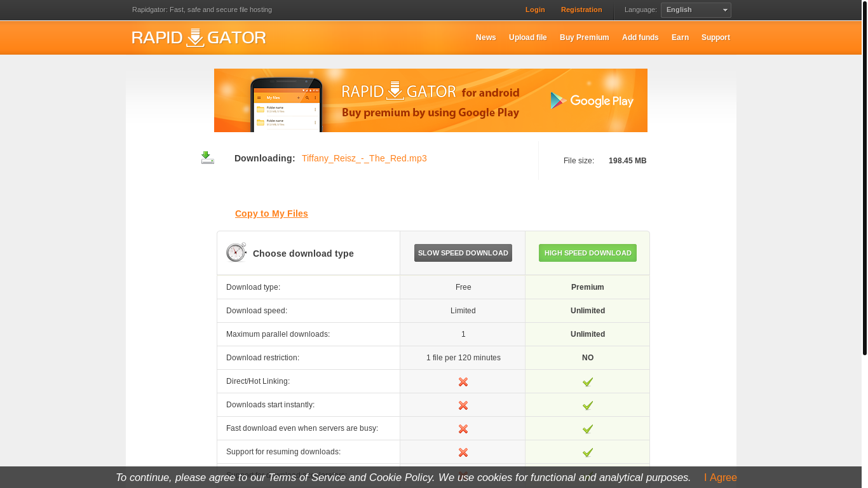
Task: Open the Buy Premium page
Action: [584, 37]
